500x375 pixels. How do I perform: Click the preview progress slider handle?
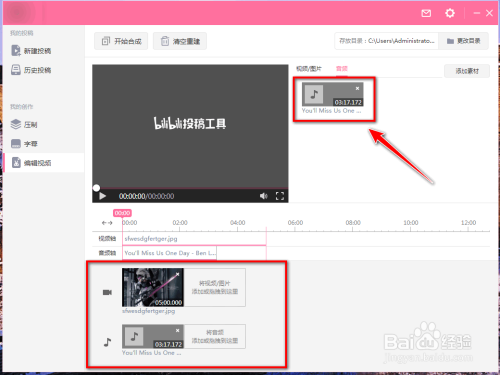(x=96, y=188)
